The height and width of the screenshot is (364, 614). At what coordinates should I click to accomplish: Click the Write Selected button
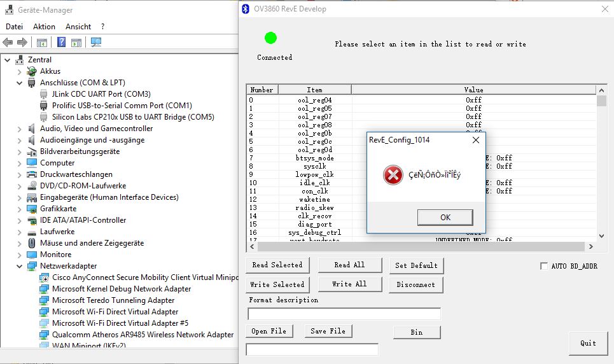pyautogui.click(x=277, y=285)
